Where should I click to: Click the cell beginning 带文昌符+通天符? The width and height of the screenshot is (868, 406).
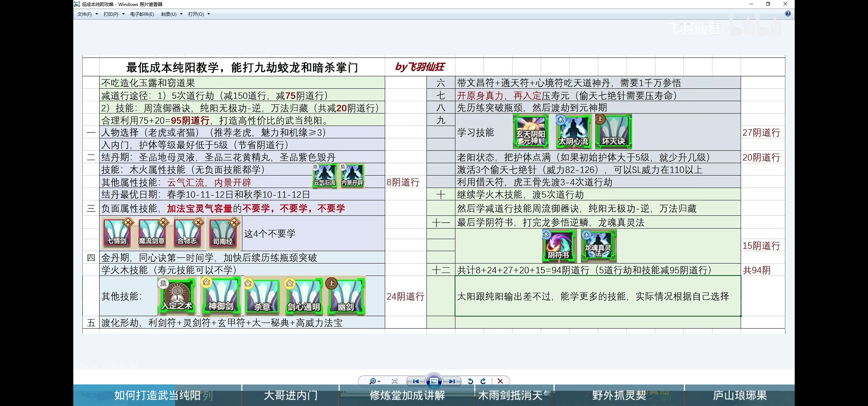coord(598,83)
